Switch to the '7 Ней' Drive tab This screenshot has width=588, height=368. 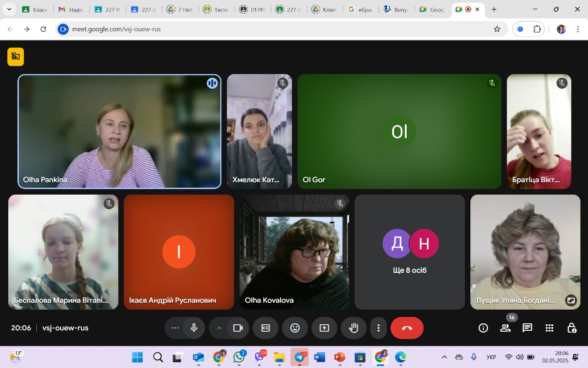pyautogui.click(x=180, y=9)
